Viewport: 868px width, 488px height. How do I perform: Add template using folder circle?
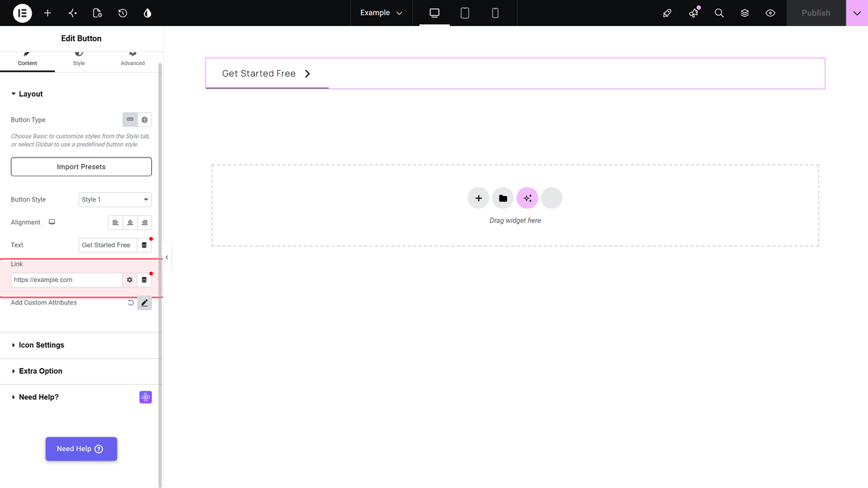(503, 198)
